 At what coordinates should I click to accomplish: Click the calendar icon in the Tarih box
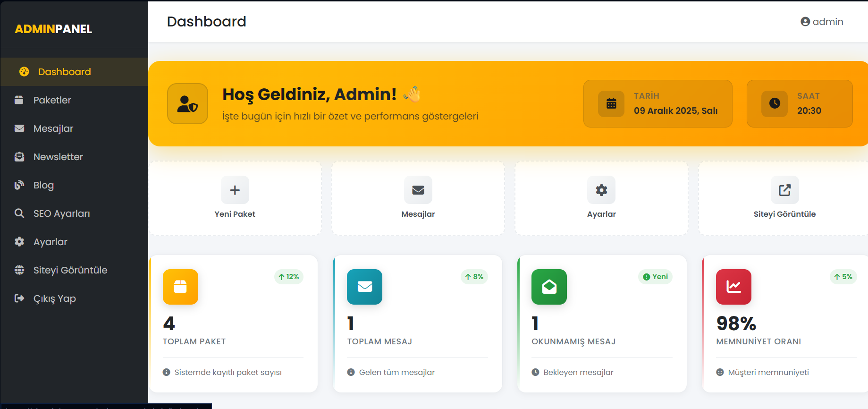611,103
